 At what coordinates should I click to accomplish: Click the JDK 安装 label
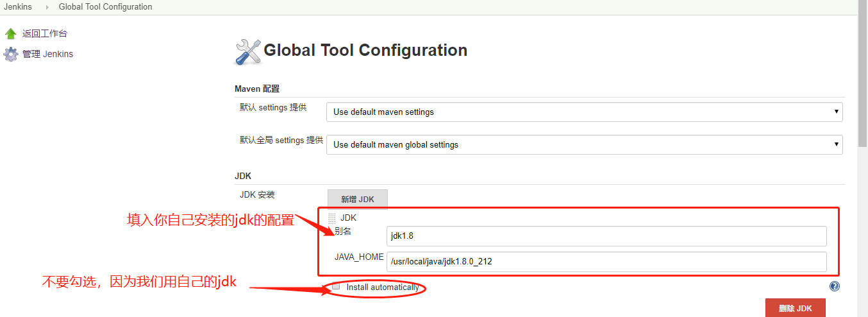pyautogui.click(x=257, y=194)
